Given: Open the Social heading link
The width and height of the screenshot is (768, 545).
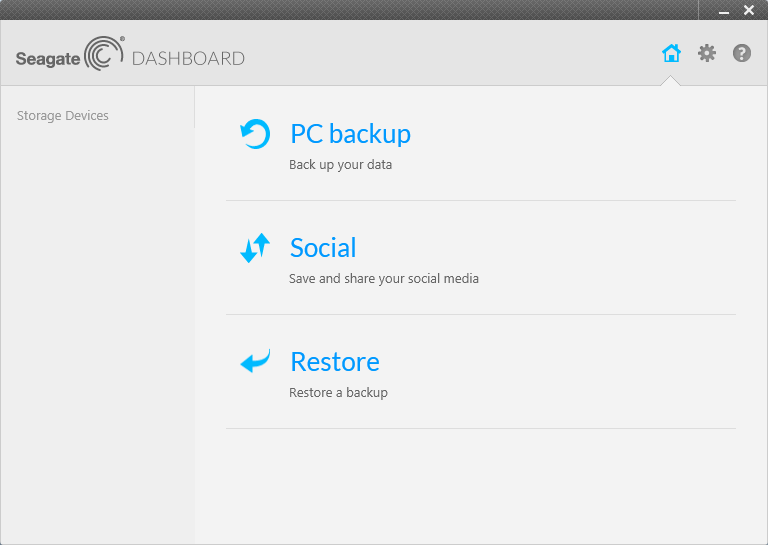Looking at the screenshot, I should tap(323, 247).
